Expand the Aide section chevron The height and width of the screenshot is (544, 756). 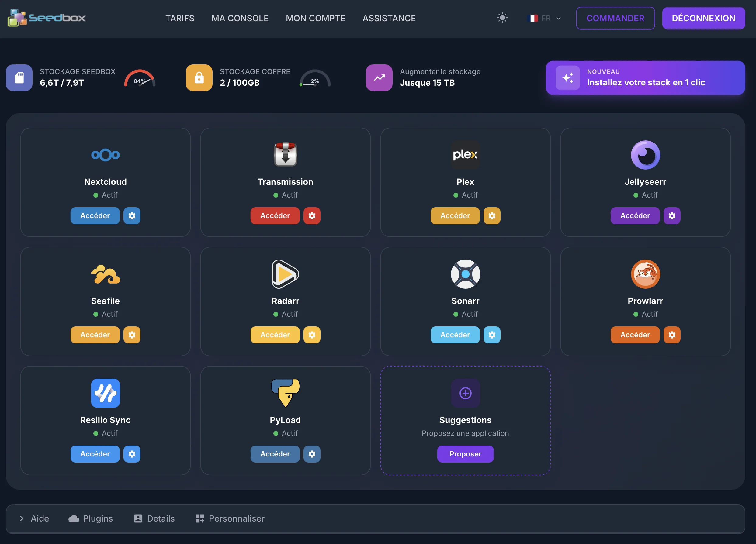(21, 518)
